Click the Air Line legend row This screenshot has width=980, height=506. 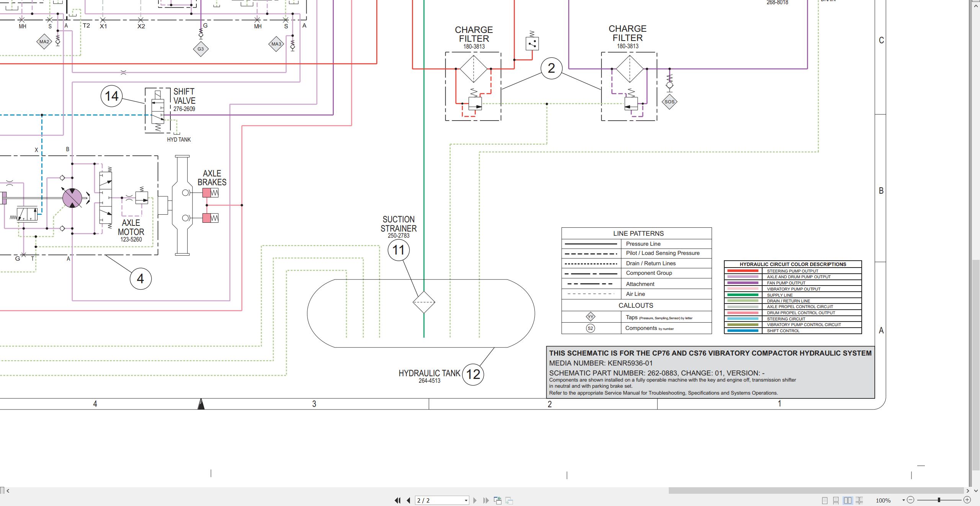tap(637, 294)
